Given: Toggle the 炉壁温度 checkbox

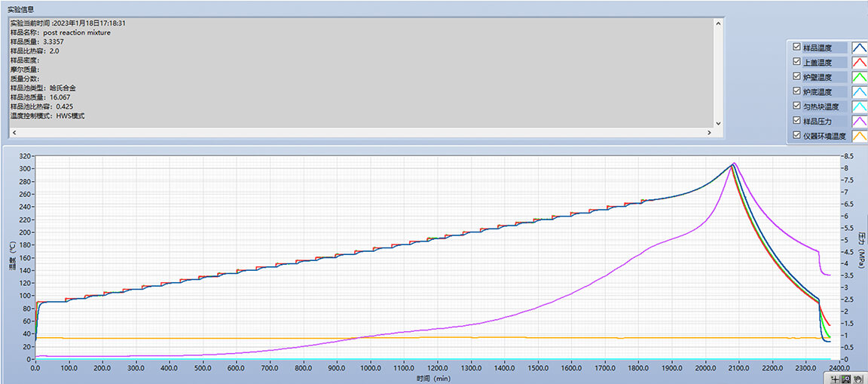Looking at the screenshot, I should pos(797,77).
